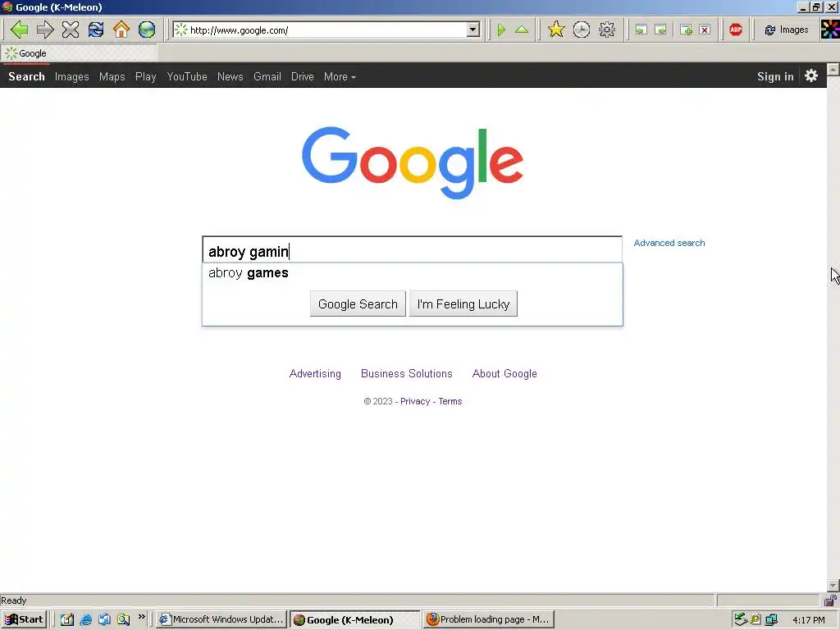840x630 pixels.
Task: Click Search in Google's black navigation bar
Action: pyautogui.click(x=26, y=76)
